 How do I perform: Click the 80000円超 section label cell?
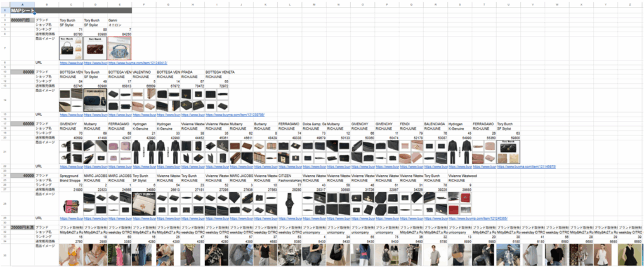pos(22,20)
